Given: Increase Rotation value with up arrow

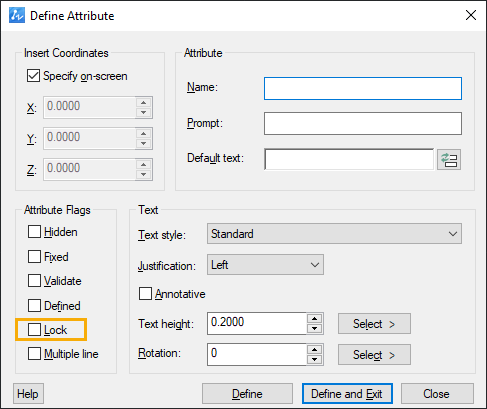Looking at the screenshot, I should point(314,349).
